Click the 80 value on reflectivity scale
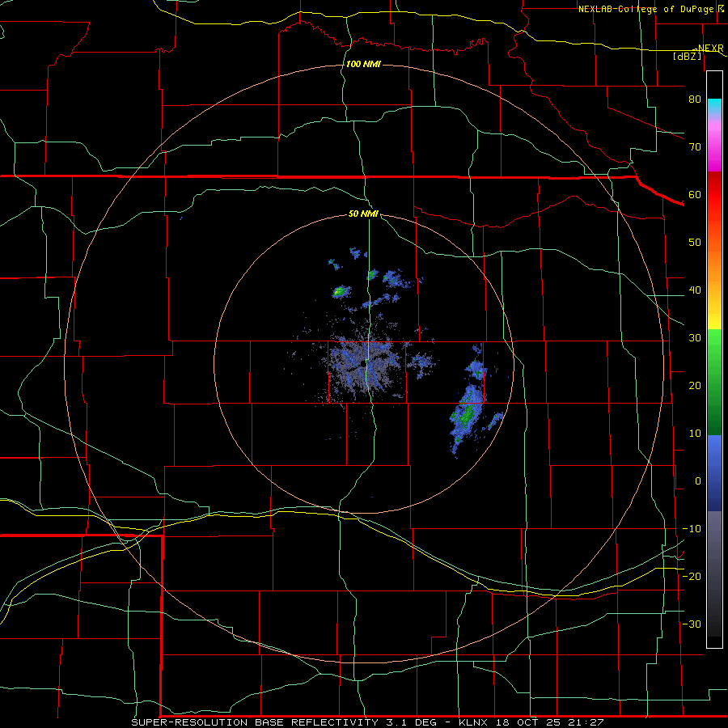 point(695,99)
